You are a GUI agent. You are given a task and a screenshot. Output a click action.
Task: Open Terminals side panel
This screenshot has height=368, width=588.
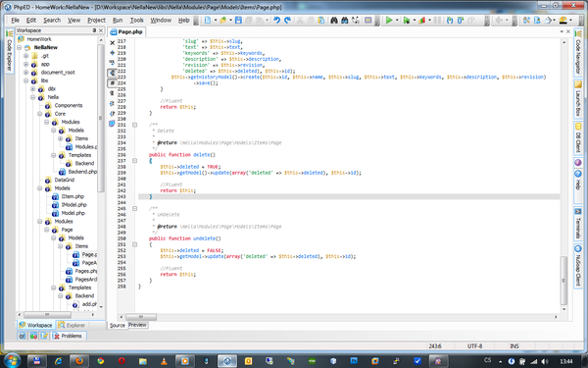click(578, 224)
